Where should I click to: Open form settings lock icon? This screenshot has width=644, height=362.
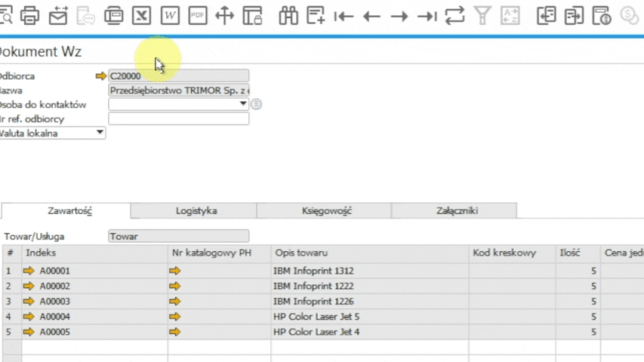pyautogui.click(x=252, y=16)
